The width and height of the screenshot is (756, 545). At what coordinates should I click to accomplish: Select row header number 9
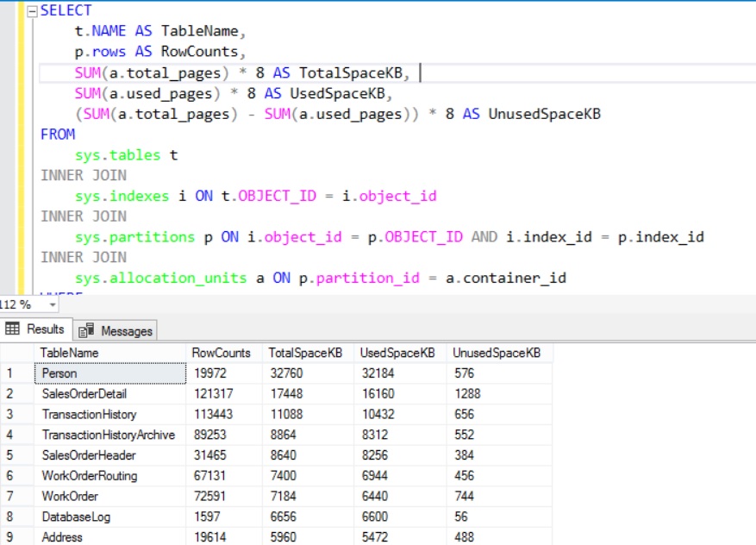coord(17,536)
